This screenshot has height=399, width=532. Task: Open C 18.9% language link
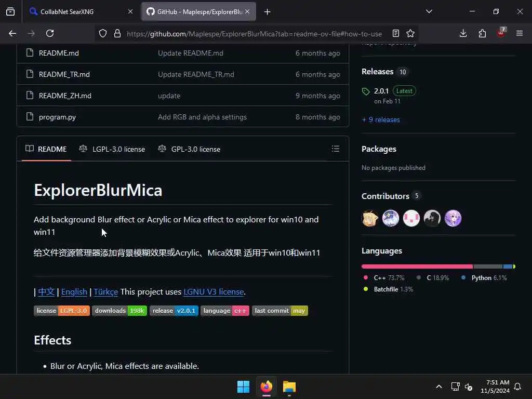433,278
